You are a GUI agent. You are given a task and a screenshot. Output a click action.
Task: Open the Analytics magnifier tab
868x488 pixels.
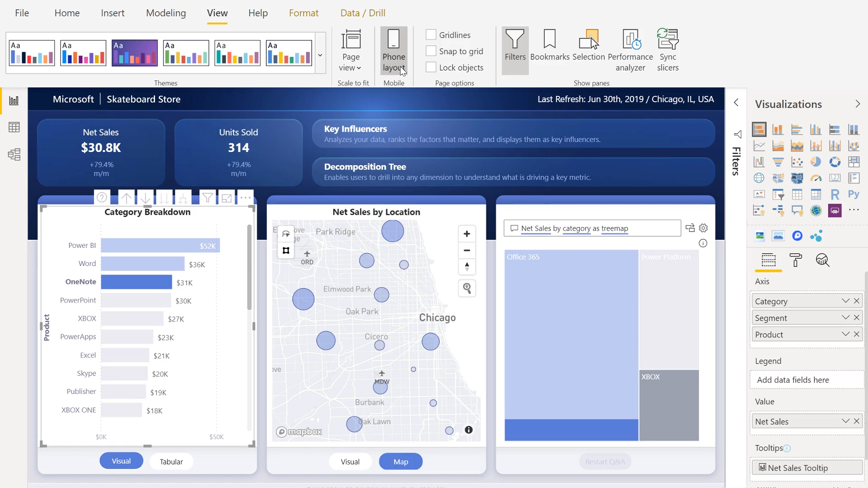coord(822,260)
